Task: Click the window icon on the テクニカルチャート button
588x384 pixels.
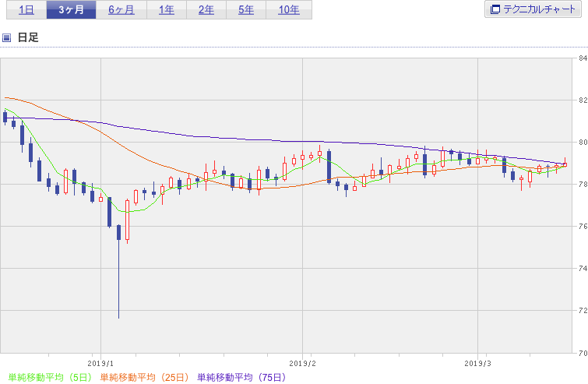Action: click(495, 9)
